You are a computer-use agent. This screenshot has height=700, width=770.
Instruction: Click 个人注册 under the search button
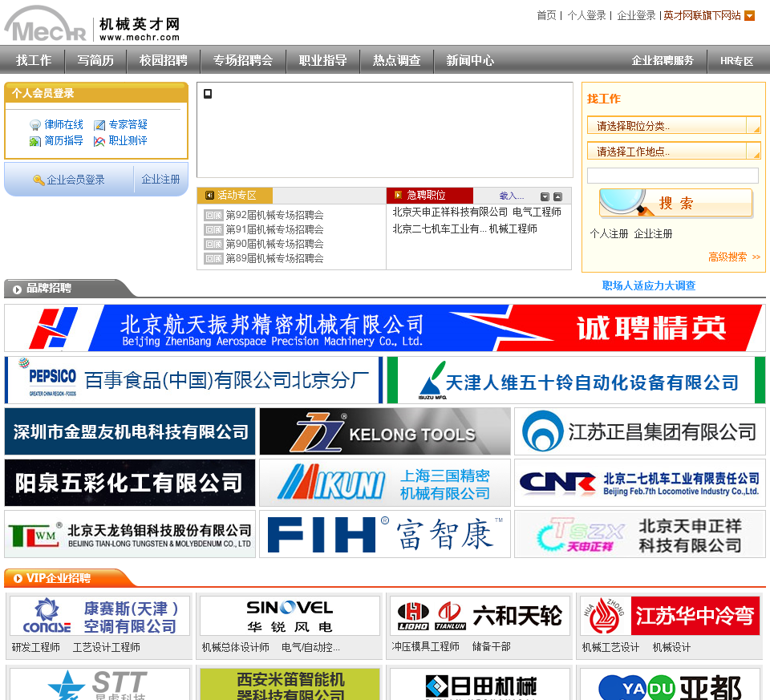(609, 233)
